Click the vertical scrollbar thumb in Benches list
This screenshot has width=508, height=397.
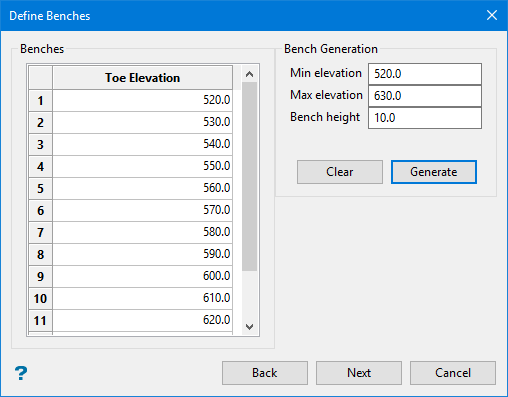coord(249,176)
